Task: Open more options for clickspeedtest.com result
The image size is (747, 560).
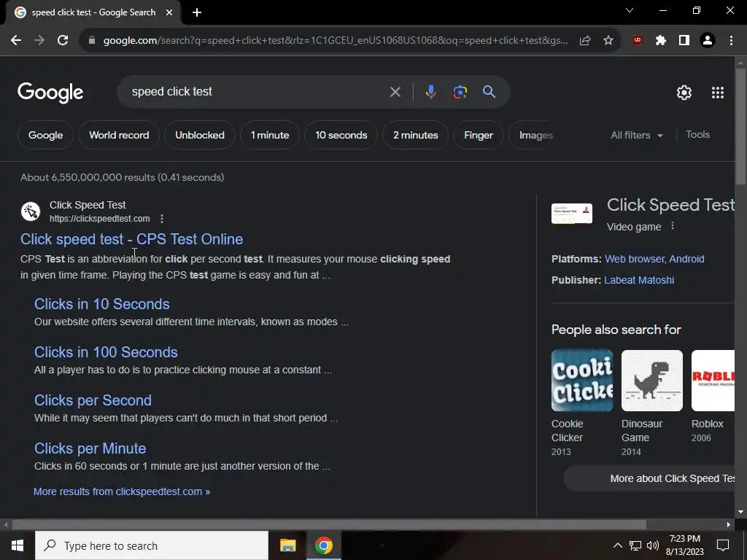Action: [x=162, y=219]
